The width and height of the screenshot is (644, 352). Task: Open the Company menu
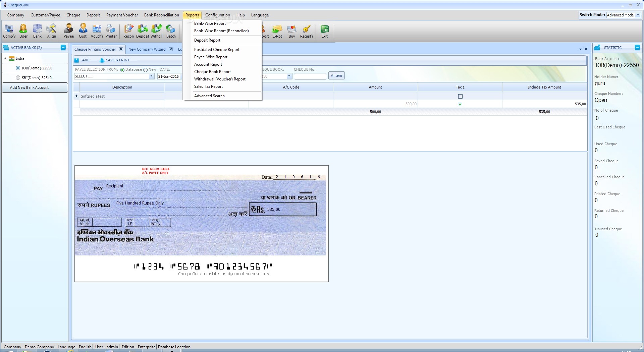click(15, 15)
